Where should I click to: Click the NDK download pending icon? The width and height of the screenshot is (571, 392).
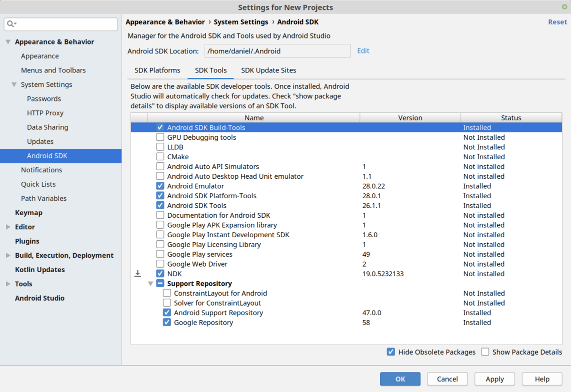(x=137, y=274)
